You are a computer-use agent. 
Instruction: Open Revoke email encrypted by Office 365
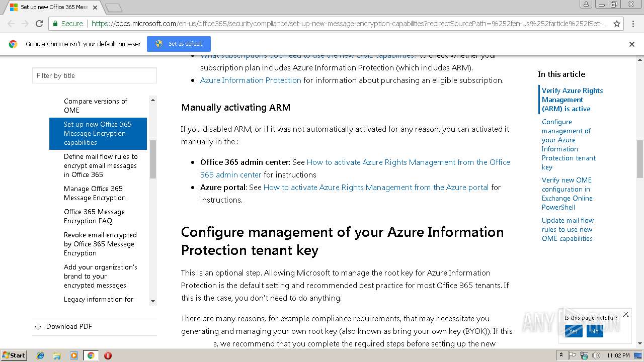coord(100,244)
